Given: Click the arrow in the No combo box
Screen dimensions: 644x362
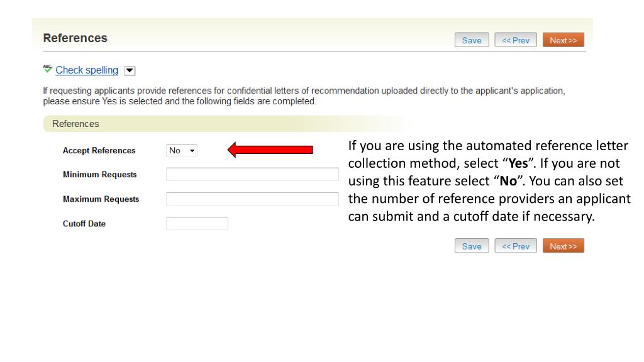Looking at the screenshot, I should click(192, 151).
